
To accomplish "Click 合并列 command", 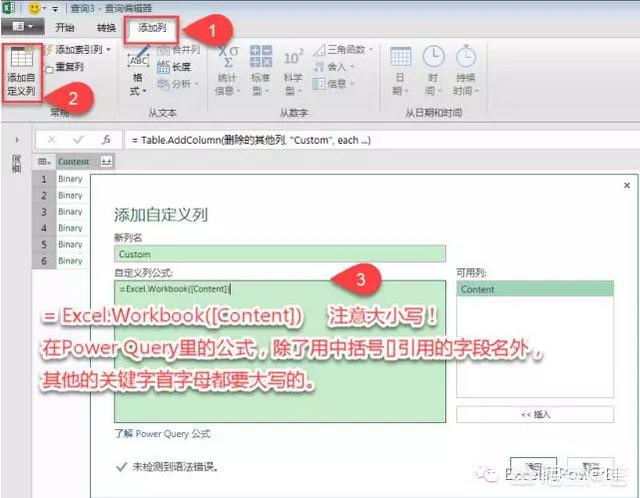I will tap(178, 50).
